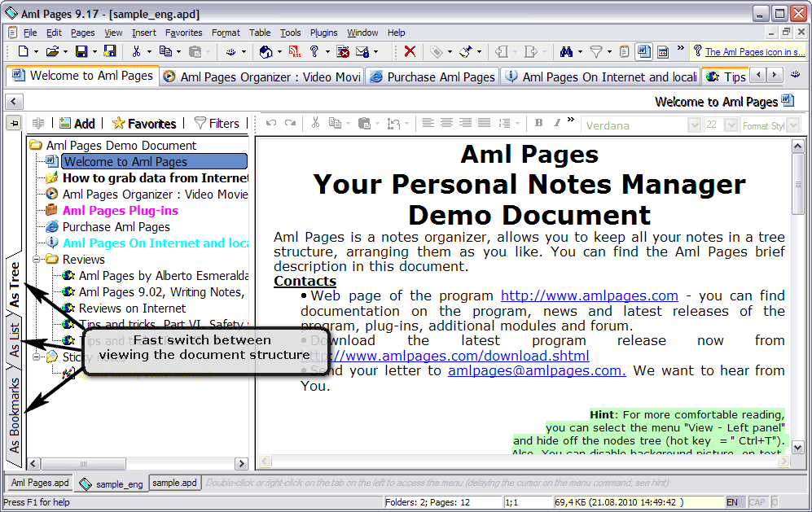Open the Plugins menu

[323, 33]
